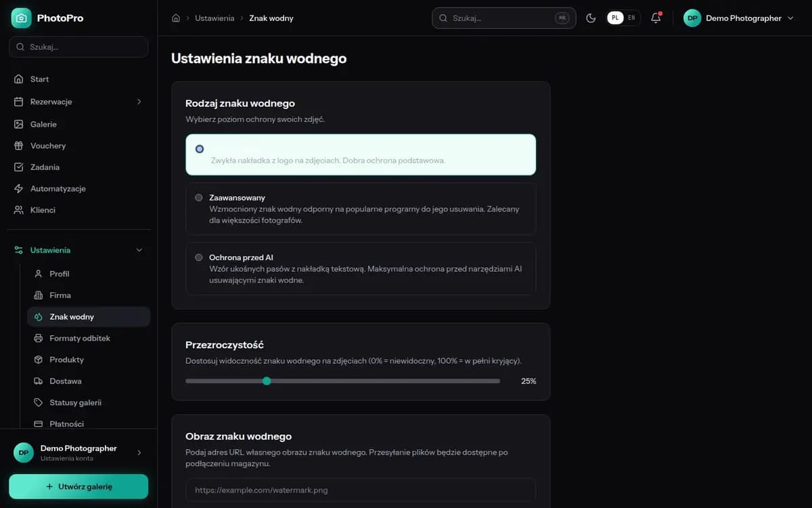Click the Klienci people icon

point(19,210)
